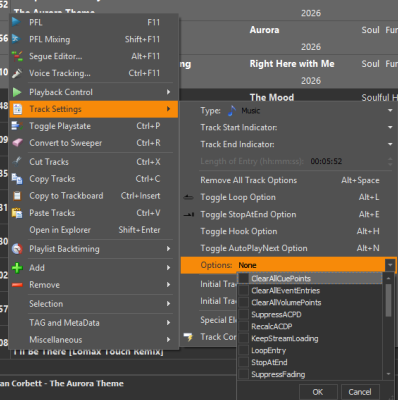Click the PFL Mixing icon
Viewport: 398px width, 400px height.
(x=16, y=39)
